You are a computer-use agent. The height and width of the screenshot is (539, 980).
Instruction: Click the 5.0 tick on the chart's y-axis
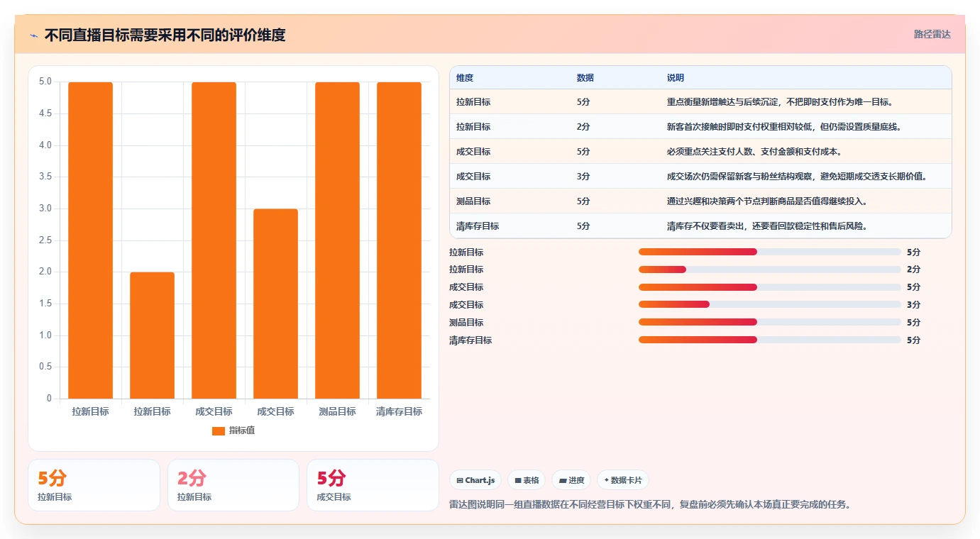[45, 82]
